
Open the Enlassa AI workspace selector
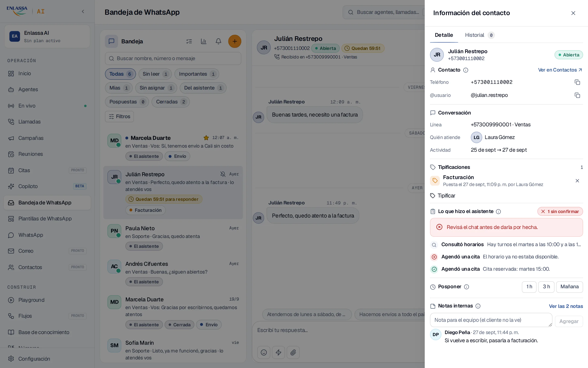(47, 37)
